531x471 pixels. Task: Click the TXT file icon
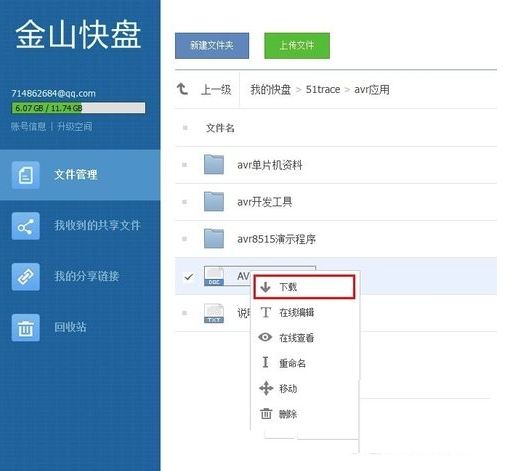[x=214, y=313]
